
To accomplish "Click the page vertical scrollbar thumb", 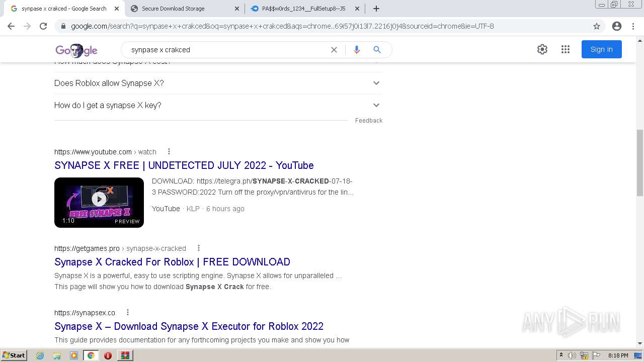I will [x=640, y=163].
